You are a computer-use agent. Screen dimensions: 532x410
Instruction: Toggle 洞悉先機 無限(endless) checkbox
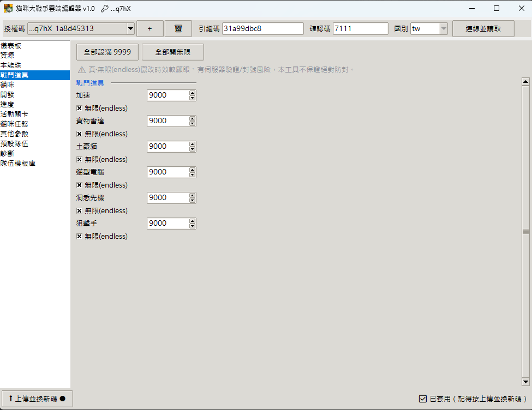pos(79,210)
